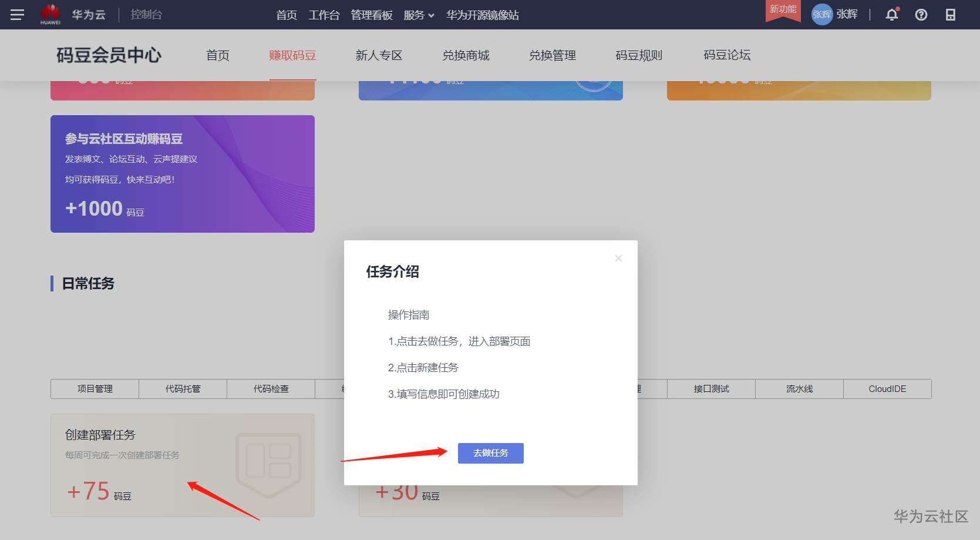Image resolution: width=980 pixels, height=540 pixels.
Task: Click 发表博文、论坛互动、云声提建议 text
Action: click(131, 159)
